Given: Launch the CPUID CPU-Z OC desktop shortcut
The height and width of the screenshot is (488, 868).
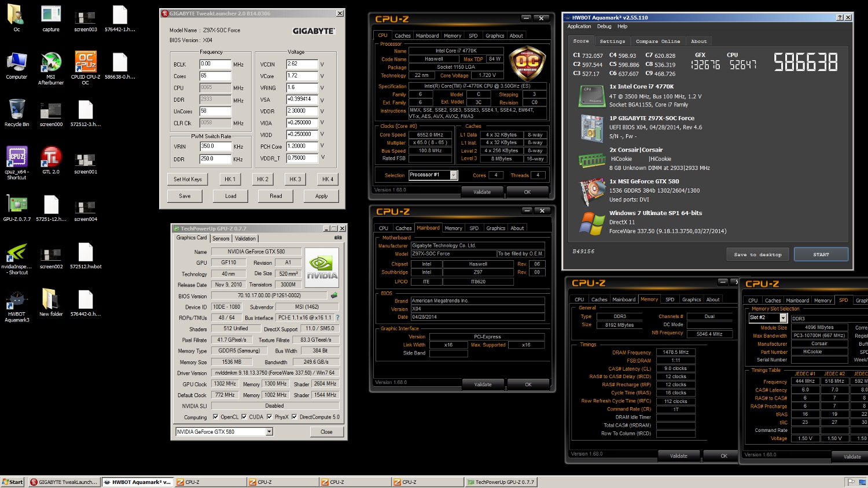Looking at the screenshot, I should point(86,69).
